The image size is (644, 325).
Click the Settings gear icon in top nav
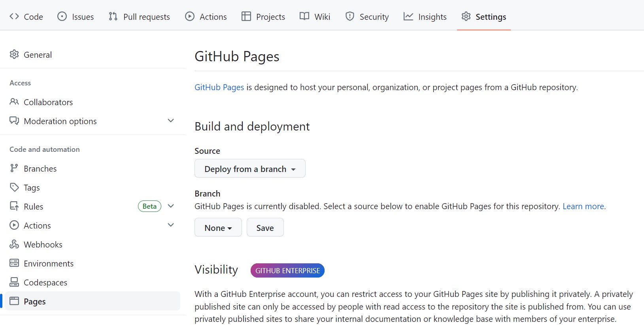click(466, 17)
